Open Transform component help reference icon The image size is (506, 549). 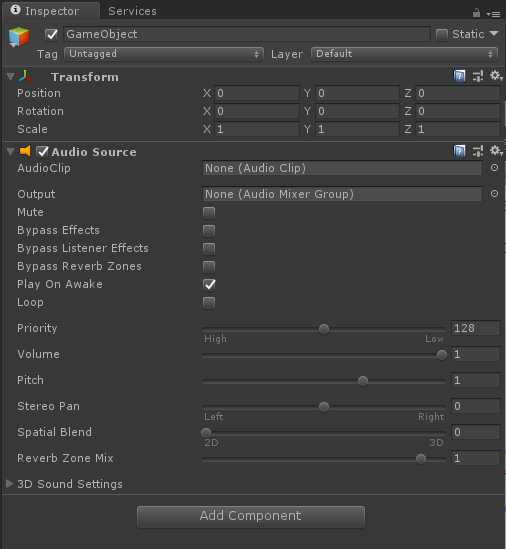coord(459,76)
